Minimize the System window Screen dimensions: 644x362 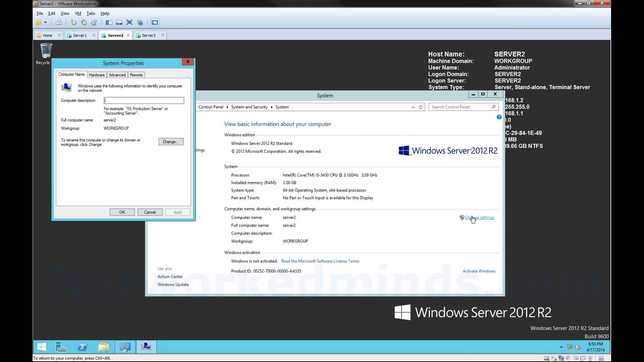click(x=473, y=94)
